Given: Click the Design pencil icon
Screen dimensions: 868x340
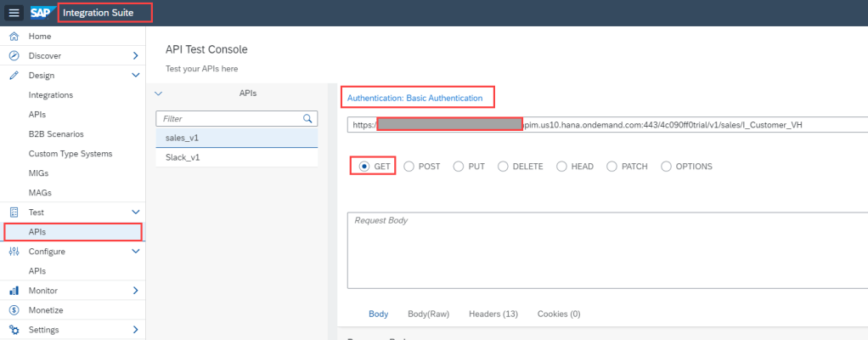Looking at the screenshot, I should pos(14,76).
